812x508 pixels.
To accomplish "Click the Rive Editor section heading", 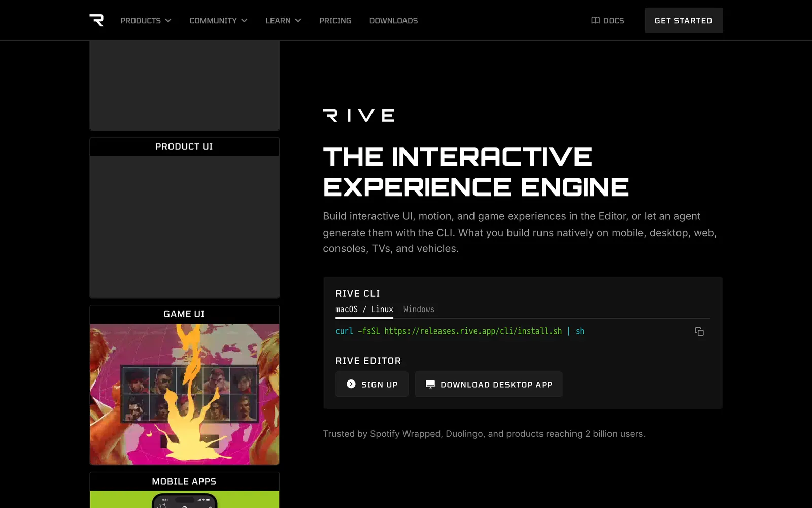I will tap(368, 361).
